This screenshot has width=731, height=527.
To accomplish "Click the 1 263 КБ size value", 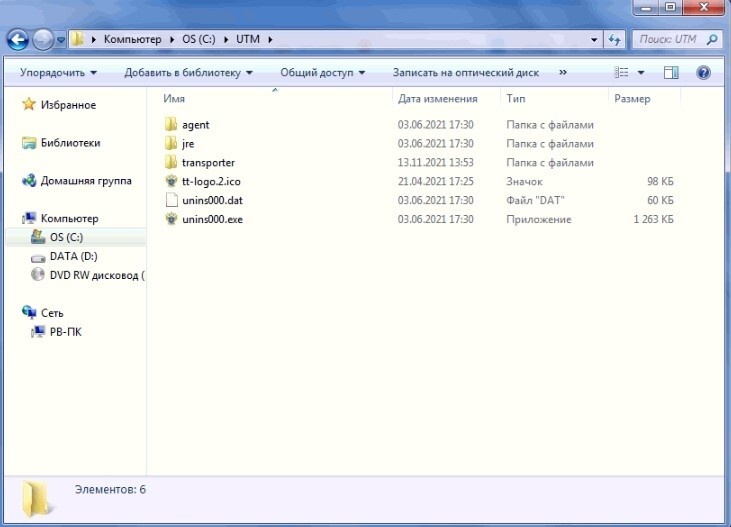I will pos(653,219).
